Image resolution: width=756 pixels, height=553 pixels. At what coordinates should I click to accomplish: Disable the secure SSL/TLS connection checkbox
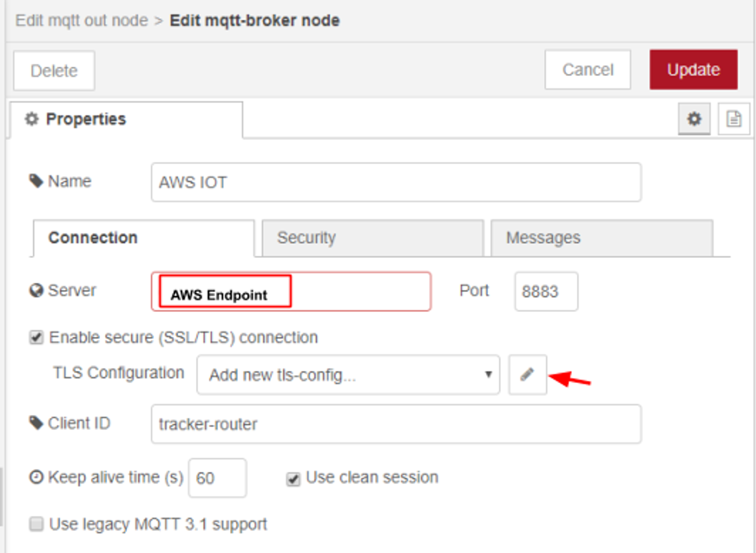coord(36,337)
